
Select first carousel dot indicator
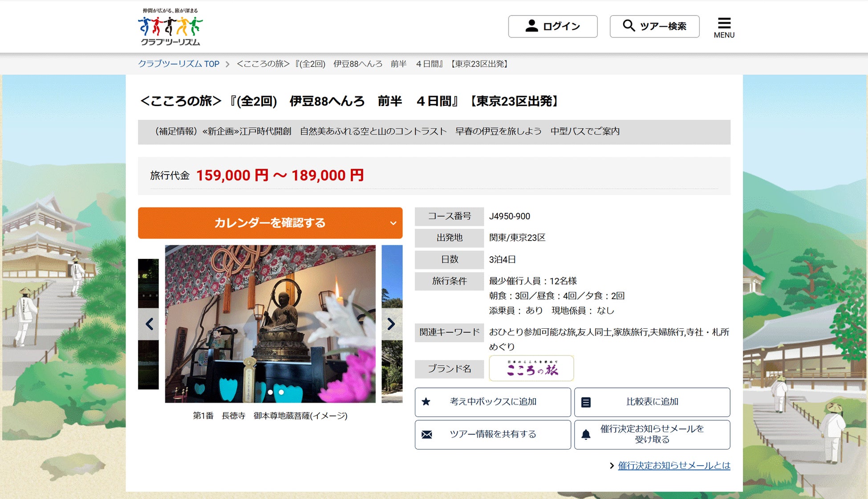[x=270, y=393]
